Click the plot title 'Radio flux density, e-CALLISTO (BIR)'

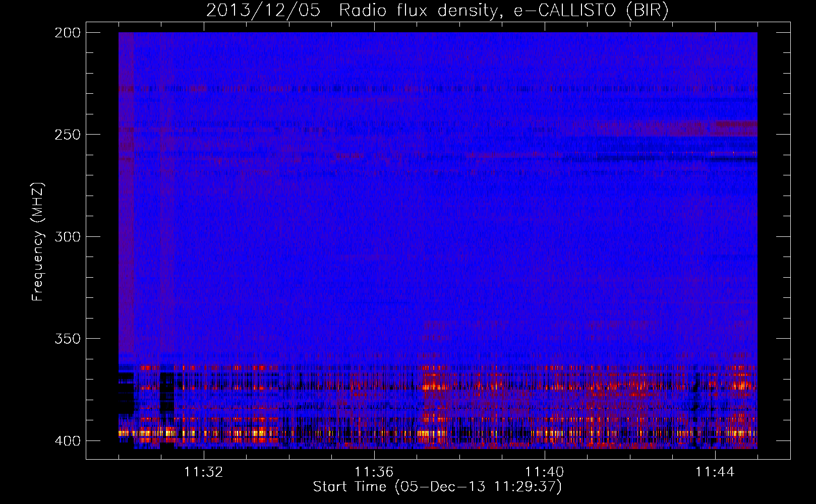click(503, 11)
